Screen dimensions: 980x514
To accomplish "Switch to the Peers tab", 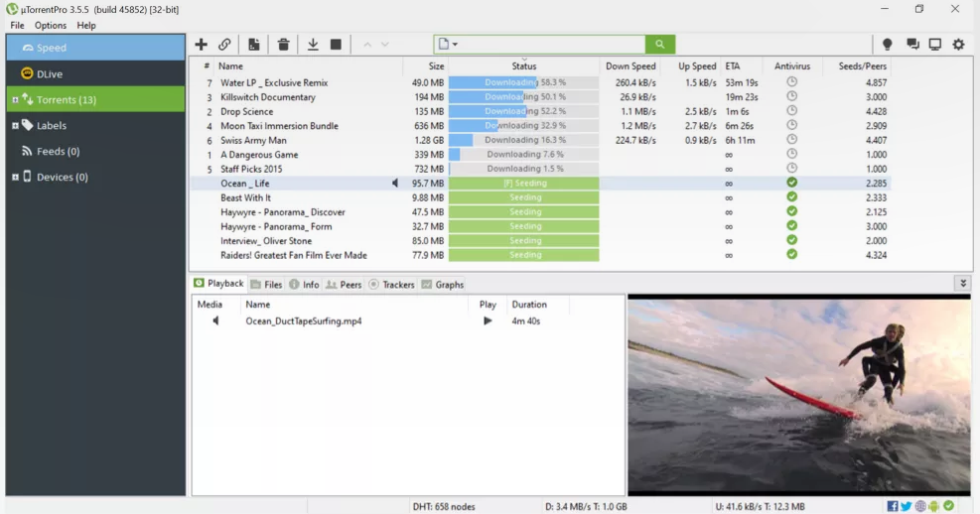I will click(x=344, y=285).
